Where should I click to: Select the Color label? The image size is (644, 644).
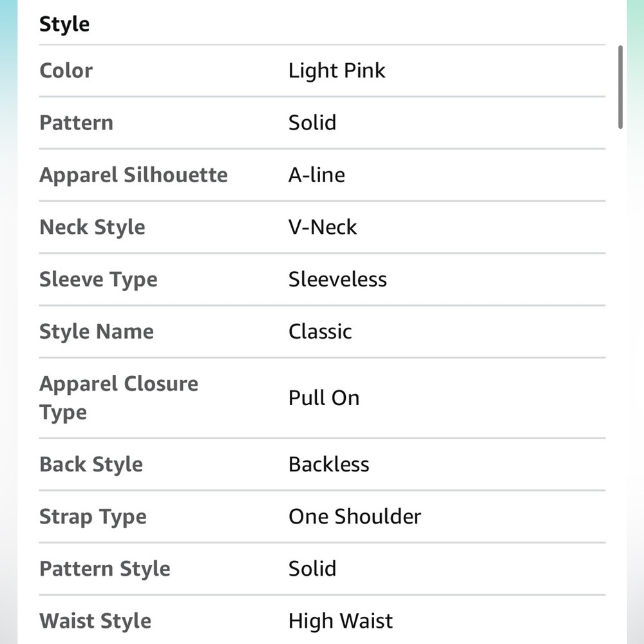tap(66, 71)
